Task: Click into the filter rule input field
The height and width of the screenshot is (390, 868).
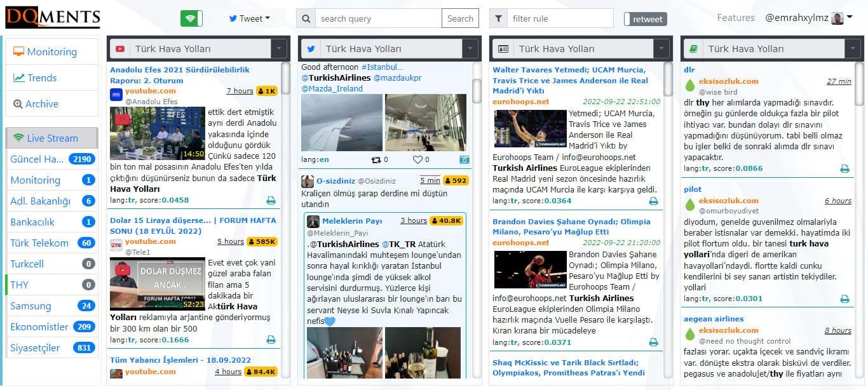Action: [560, 18]
